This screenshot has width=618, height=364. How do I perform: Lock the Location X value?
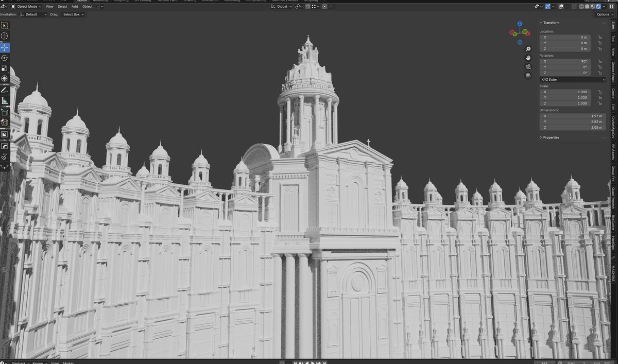pyautogui.click(x=599, y=37)
